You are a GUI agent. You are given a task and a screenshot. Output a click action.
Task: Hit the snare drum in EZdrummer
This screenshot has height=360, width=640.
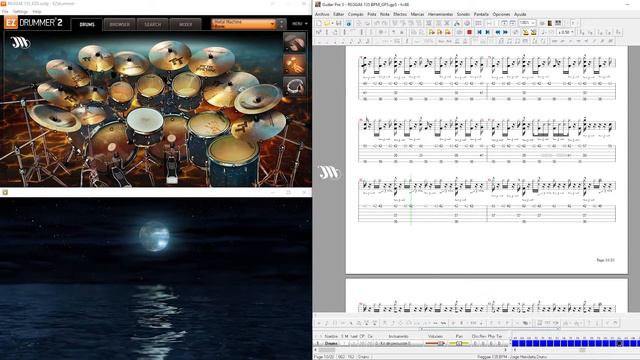(x=145, y=122)
